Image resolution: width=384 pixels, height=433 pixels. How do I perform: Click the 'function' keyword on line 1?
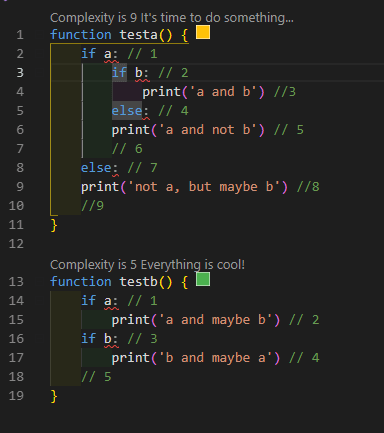(81, 35)
